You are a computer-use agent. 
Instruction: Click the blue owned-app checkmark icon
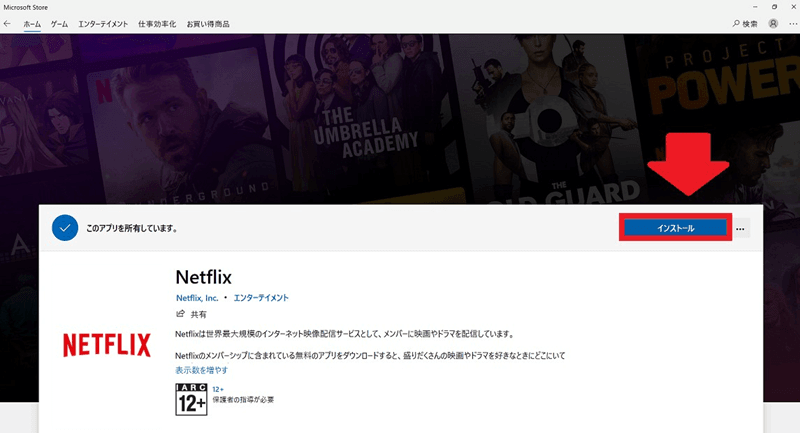pos(65,228)
